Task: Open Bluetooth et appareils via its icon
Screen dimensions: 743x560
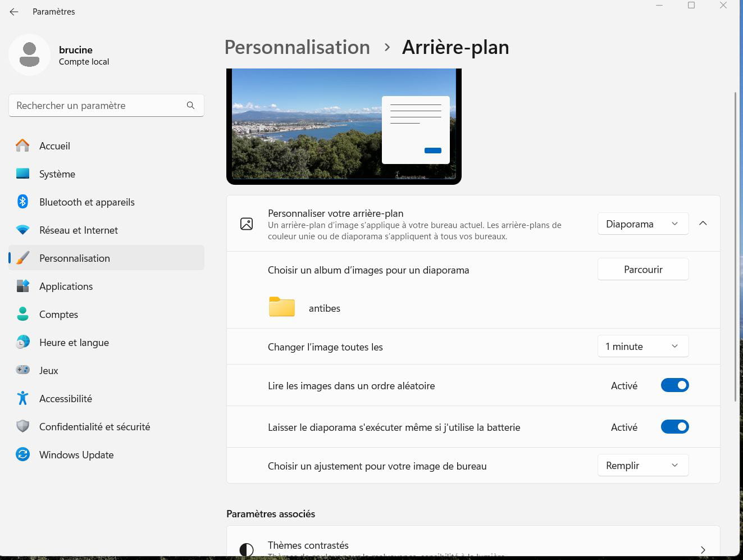Action: pyautogui.click(x=22, y=202)
